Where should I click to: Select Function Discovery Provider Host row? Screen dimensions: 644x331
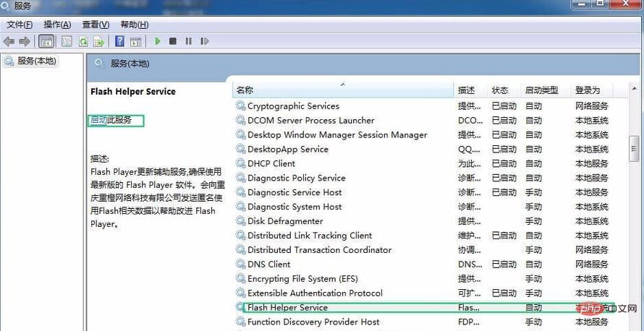coord(423,322)
